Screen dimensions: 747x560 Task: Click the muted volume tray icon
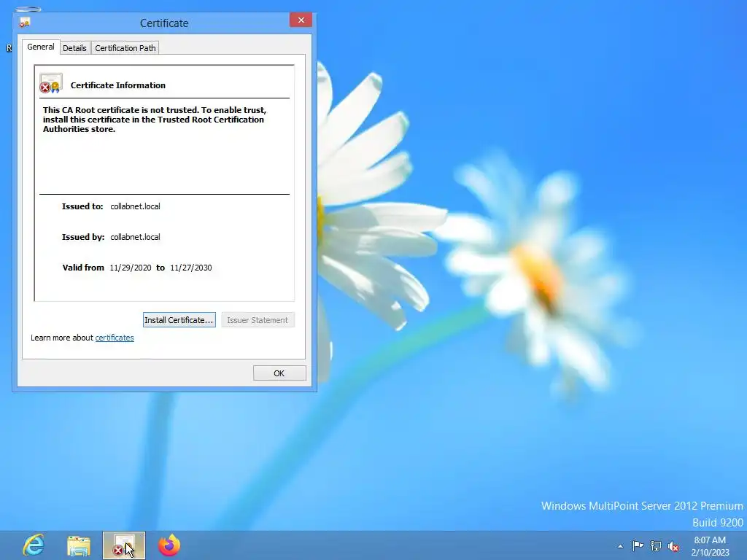pos(673,546)
